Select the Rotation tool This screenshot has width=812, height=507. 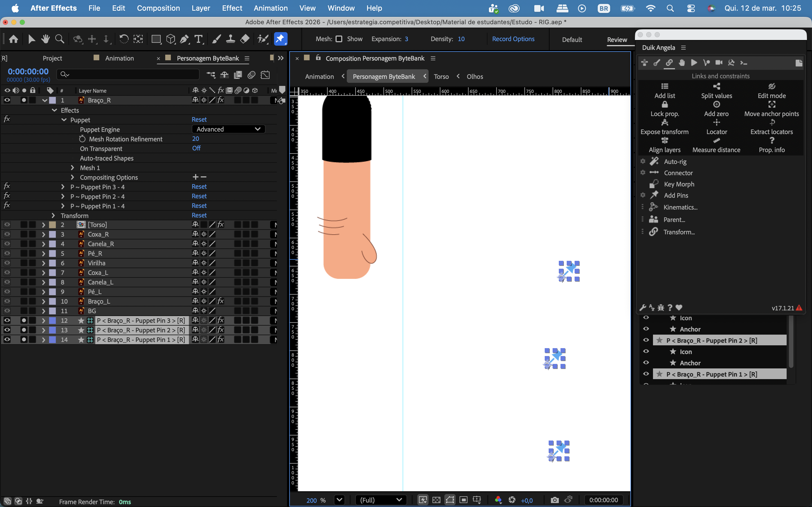[124, 39]
